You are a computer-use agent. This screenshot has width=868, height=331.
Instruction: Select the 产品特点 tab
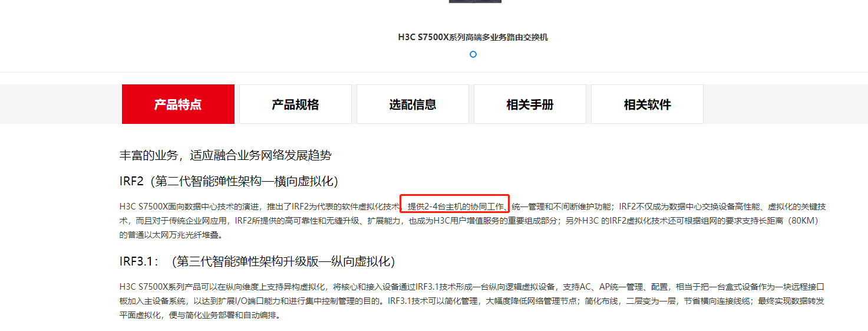coord(178,104)
